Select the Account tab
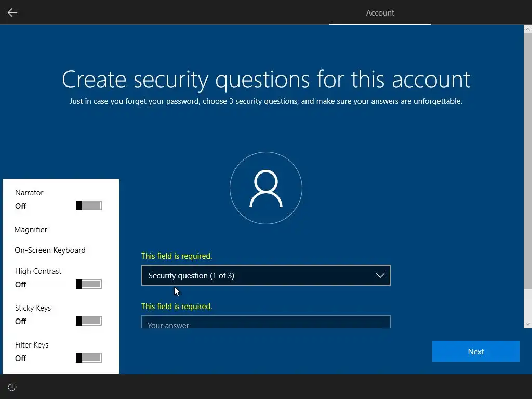 (380, 13)
